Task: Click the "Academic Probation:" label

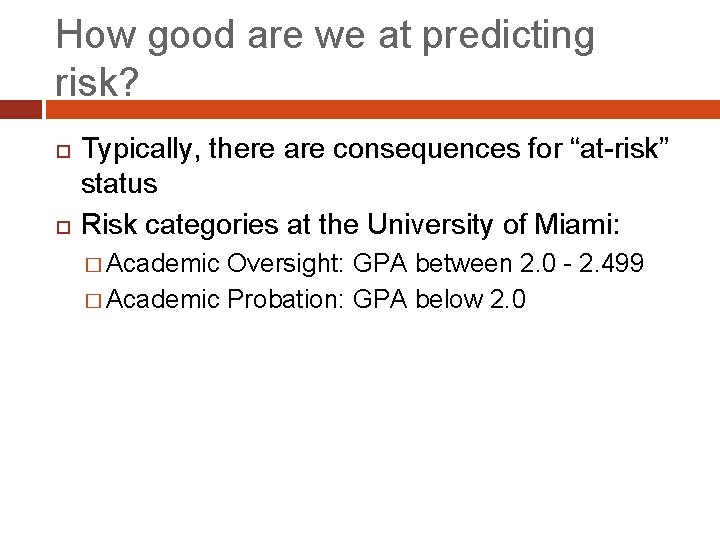Action: [x=226, y=299]
